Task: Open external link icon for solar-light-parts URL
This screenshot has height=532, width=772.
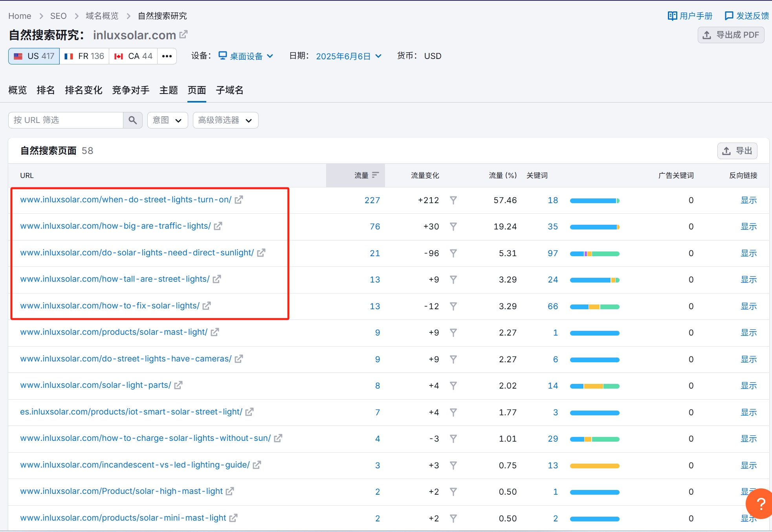Action: pos(178,385)
